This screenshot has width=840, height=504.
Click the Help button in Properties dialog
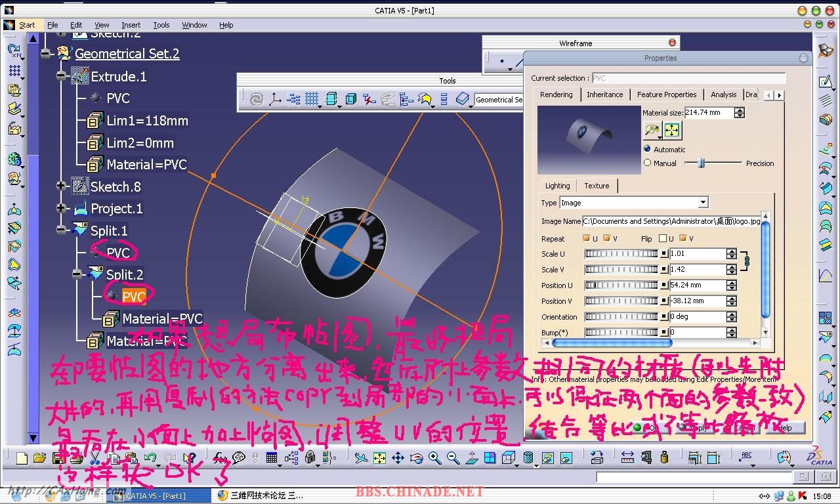coord(785,428)
